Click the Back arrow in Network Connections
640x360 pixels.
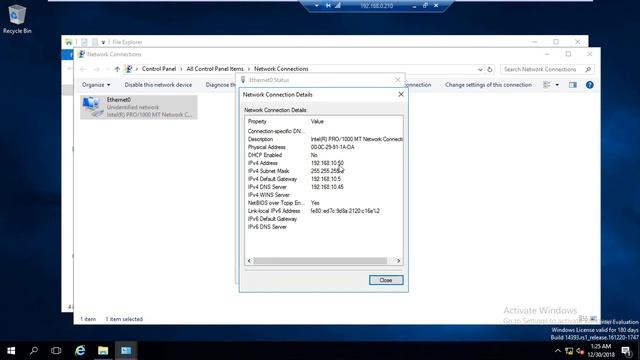83,69
